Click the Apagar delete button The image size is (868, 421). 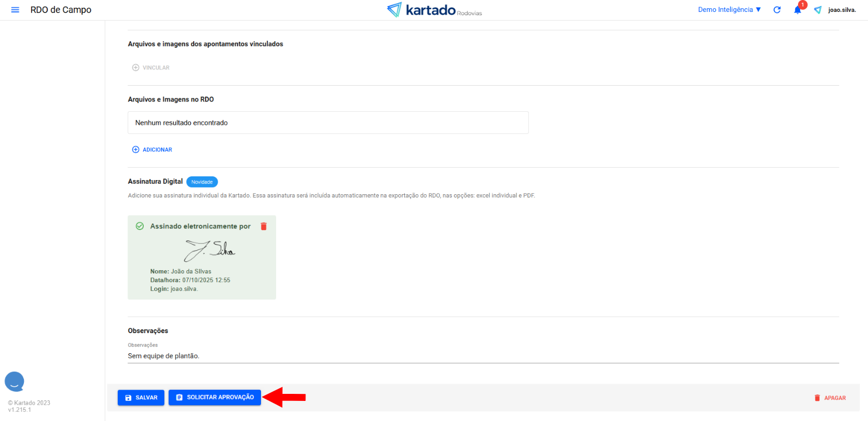coord(830,398)
